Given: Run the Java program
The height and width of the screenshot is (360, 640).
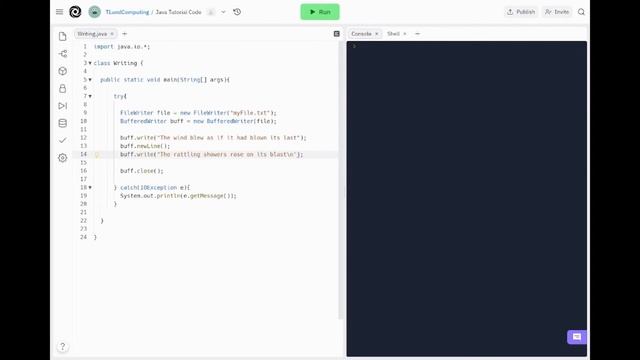Looking at the screenshot, I should 320,12.
